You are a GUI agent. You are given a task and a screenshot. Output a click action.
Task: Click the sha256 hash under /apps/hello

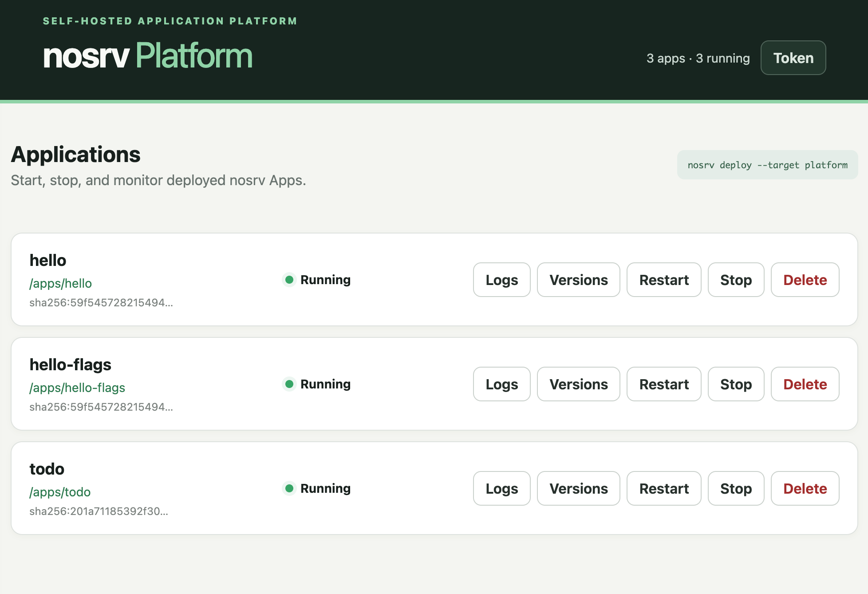click(101, 302)
